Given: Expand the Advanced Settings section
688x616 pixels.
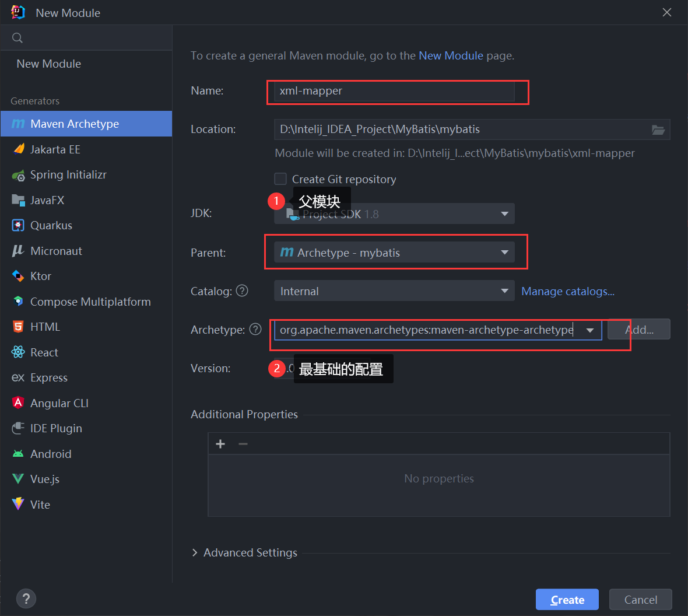Looking at the screenshot, I should (195, 553).
